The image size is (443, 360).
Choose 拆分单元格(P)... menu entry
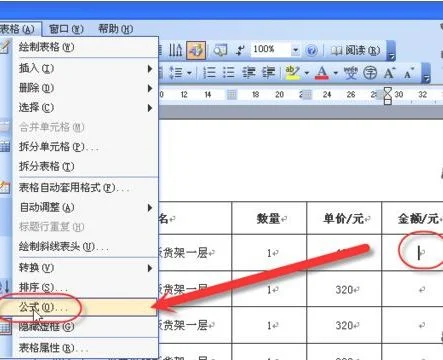(x=85, y=147)
